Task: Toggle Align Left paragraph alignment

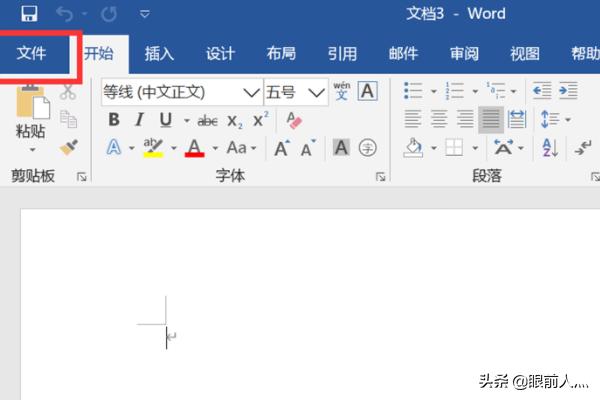Action: tap(413, 119)
